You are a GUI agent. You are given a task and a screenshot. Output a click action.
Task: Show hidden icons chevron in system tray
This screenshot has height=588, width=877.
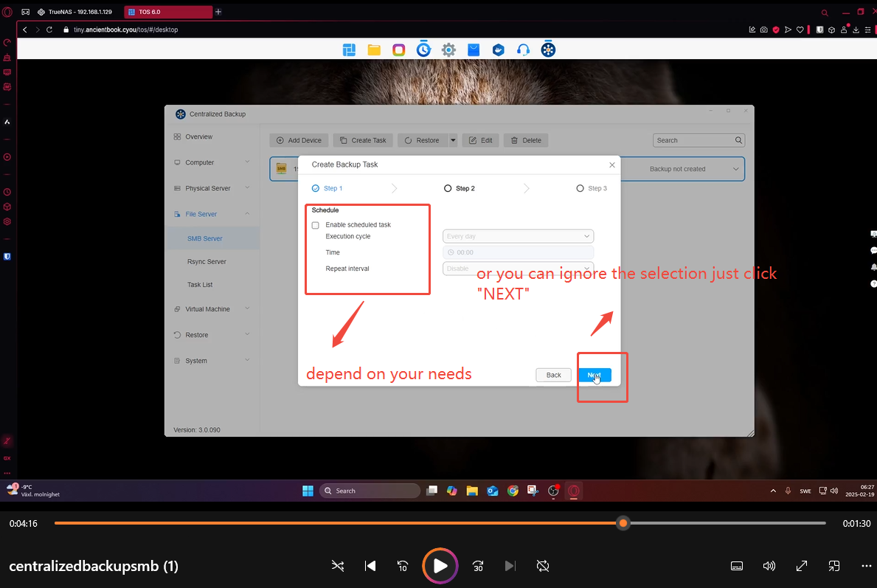773,491
